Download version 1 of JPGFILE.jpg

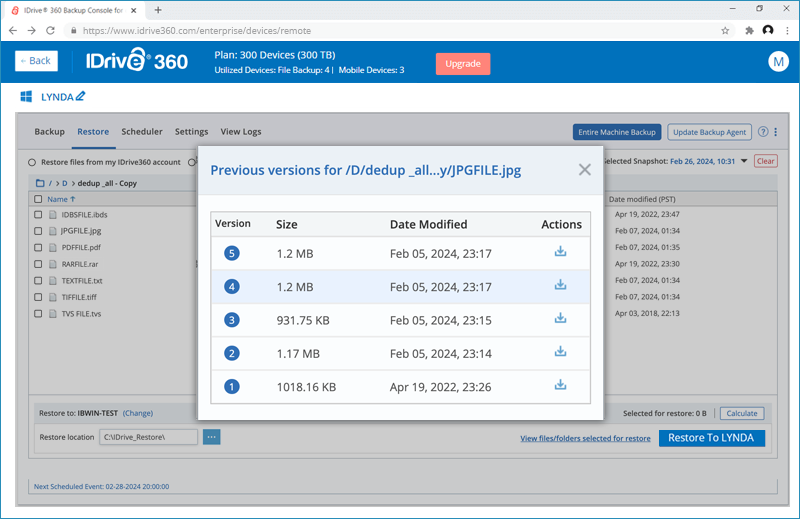pyautogui.click(x=560, y=385)
